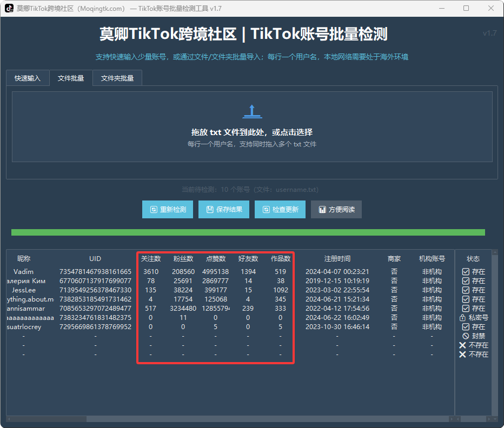Viewport: 504px width, 428px height.
Task: Click the 昵称 column header
Action: pyautogui.click(x=24, y=259)
